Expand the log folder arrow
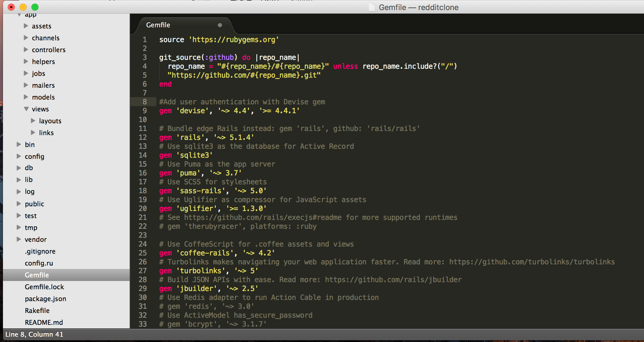644x342 pixels. (x=19, y=191)
